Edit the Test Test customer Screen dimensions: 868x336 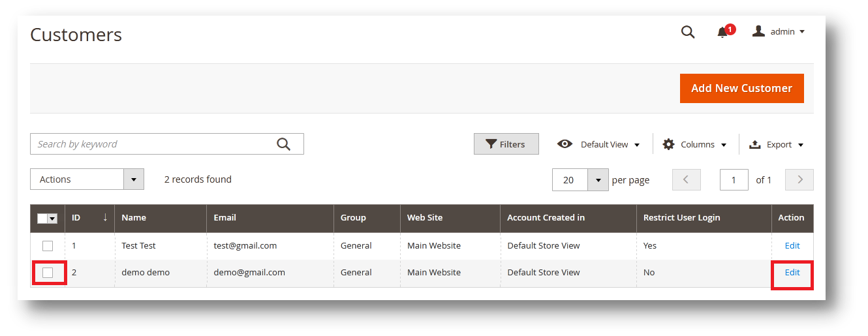[792, 246]
